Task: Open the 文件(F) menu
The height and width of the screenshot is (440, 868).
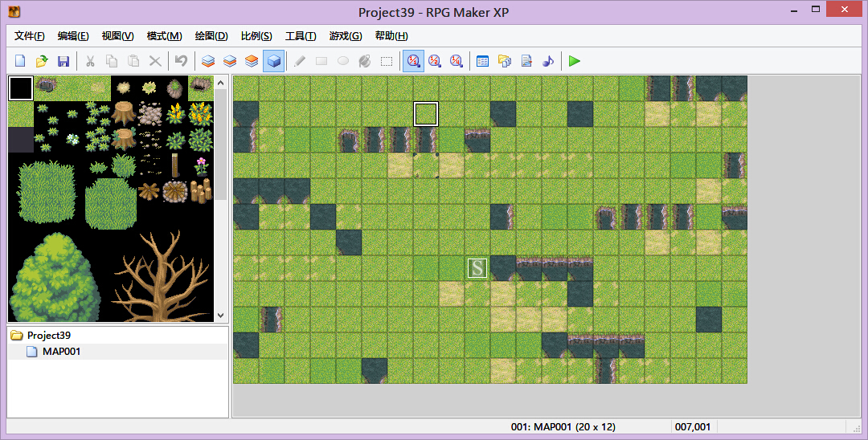Action: (30, 36)
